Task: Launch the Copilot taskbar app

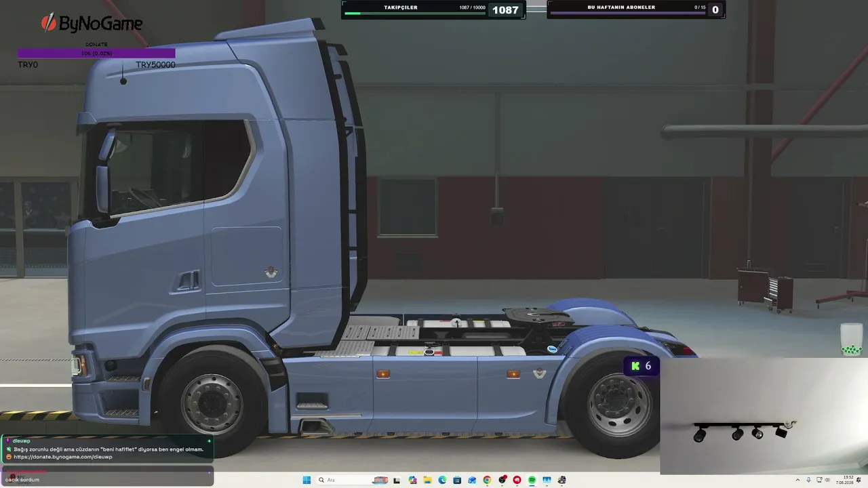Action: [413, 480]
